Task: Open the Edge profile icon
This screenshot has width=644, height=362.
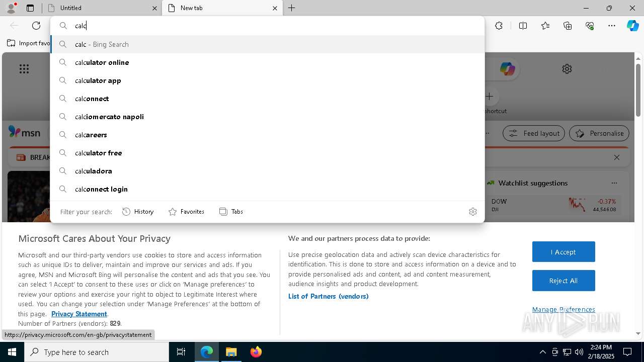Action: [11, 8]
